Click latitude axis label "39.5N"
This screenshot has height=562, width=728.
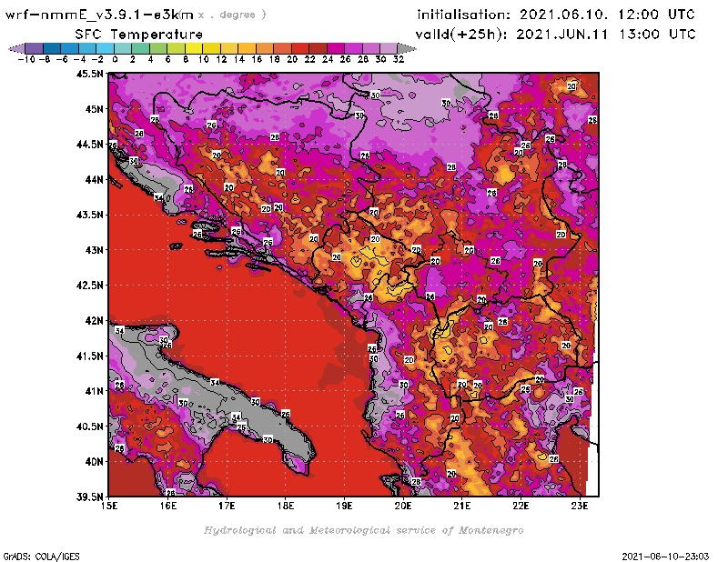[89, 497]
